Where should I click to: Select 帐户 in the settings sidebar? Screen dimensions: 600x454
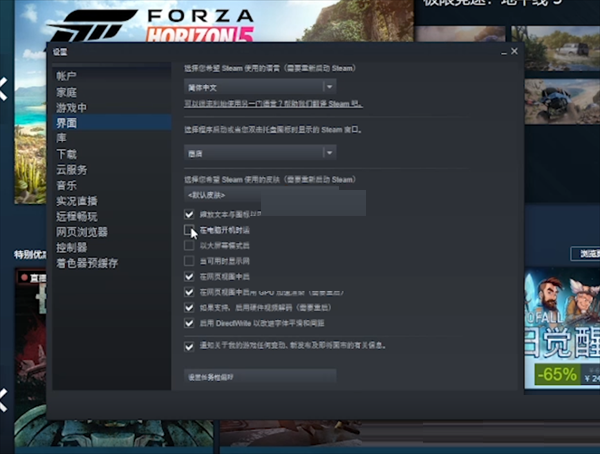[66, 76]
